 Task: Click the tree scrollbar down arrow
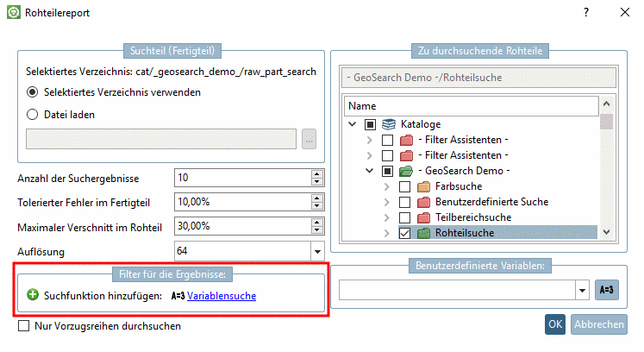tap(607, 232)
